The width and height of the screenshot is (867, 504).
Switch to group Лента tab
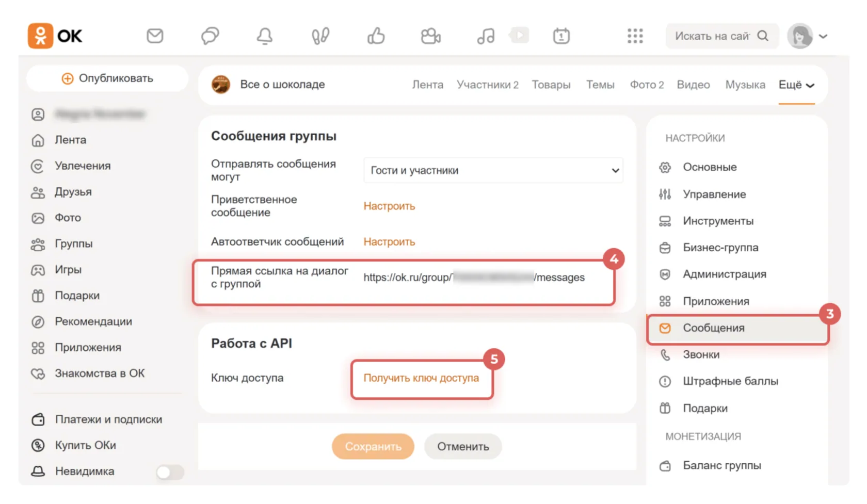click(427, 85)
